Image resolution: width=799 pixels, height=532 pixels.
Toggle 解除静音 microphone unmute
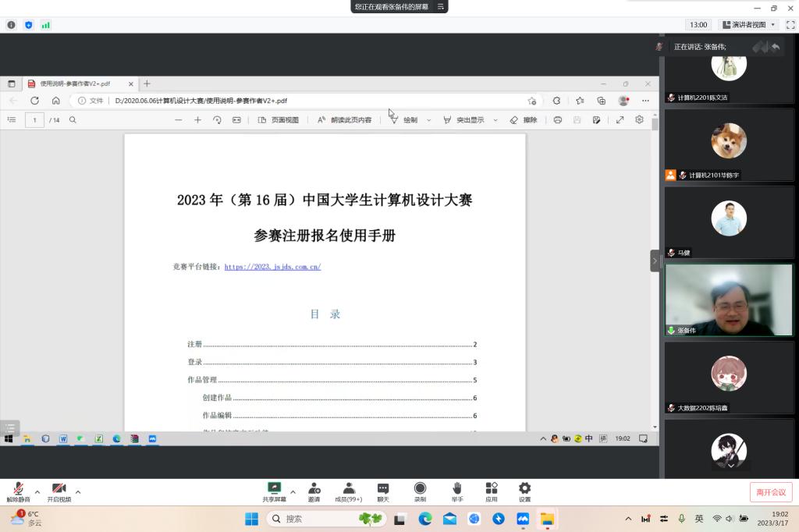18,491
